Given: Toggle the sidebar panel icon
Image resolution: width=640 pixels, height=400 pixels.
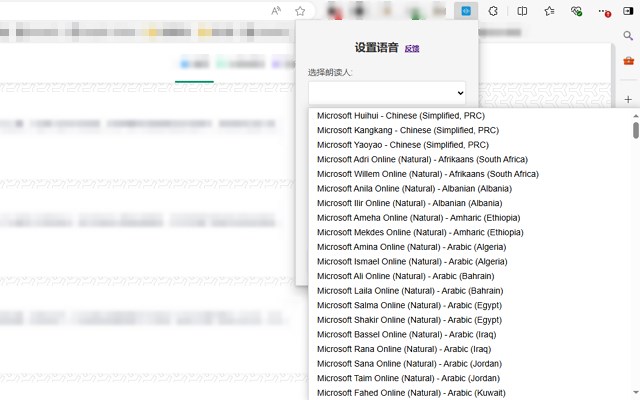Looking at the screenshot, I should point(628,11).
